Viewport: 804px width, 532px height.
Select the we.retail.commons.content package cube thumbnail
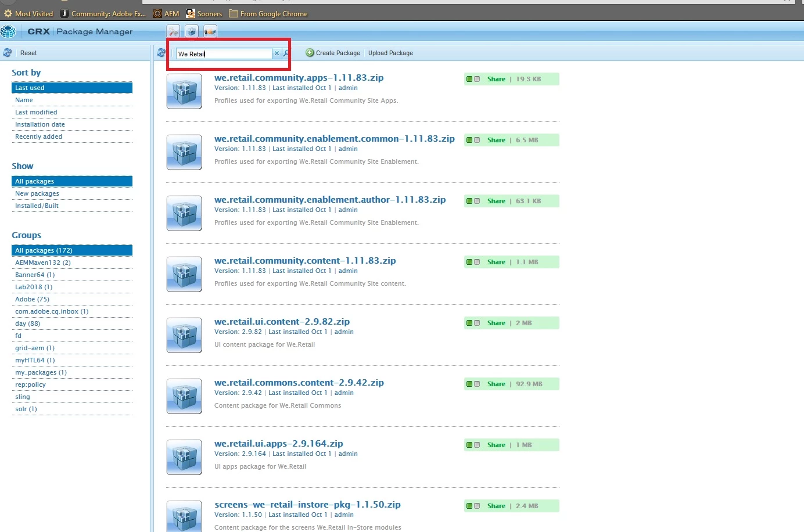click(184, 396)
